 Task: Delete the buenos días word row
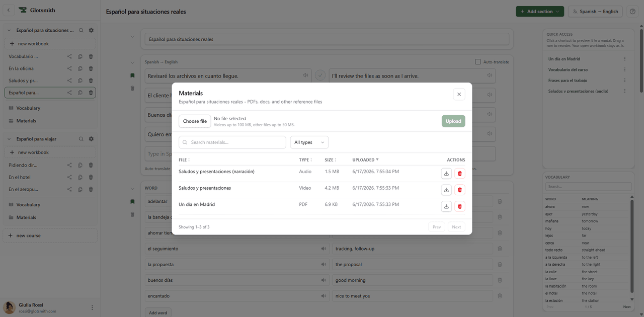500,280
